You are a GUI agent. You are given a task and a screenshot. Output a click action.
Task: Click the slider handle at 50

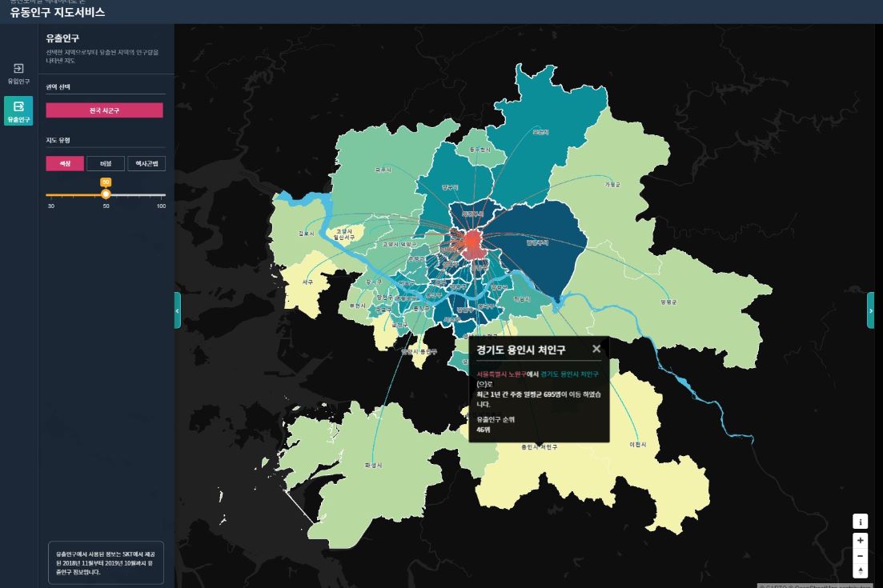pyautogui.click(x=106, y=194)
